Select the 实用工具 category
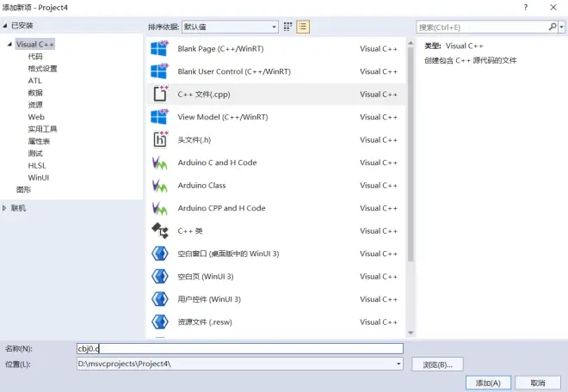This screenshot has height=392, width=568. tap(42, 129)
